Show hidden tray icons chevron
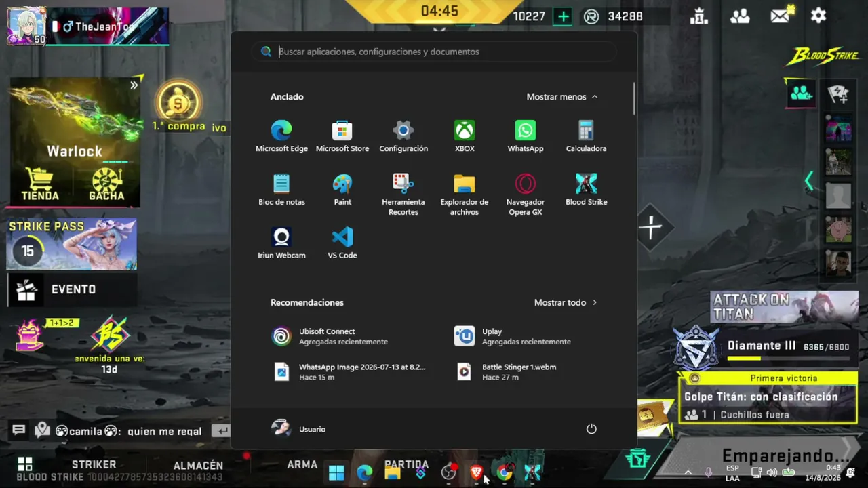This screenshot has height=488, width=868. click(x=688, y=472)
